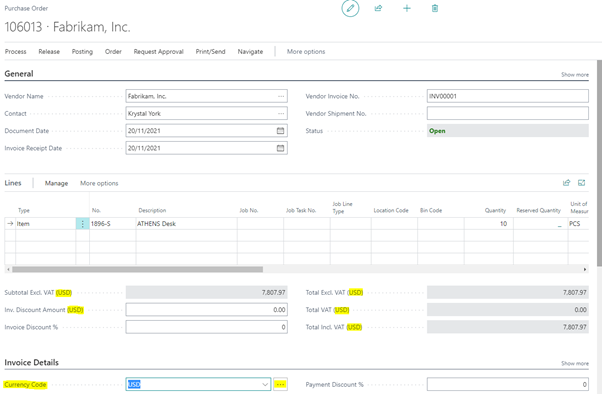Open the Posting menu

82,51
